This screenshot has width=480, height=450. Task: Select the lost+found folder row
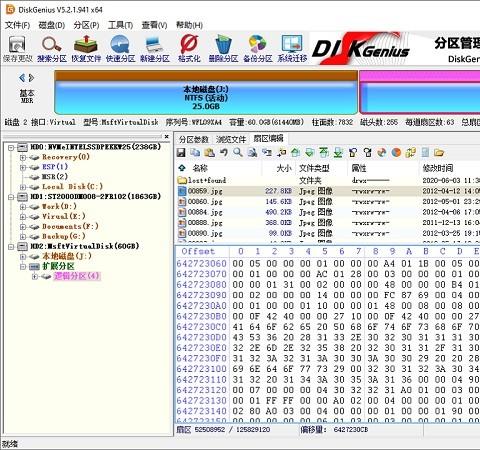(x=328, y=180)
